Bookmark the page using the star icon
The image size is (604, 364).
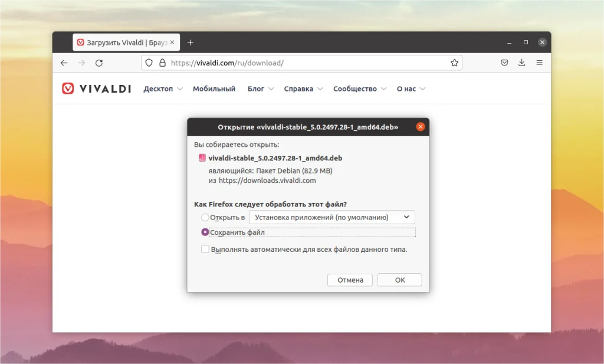click(454, 62)
